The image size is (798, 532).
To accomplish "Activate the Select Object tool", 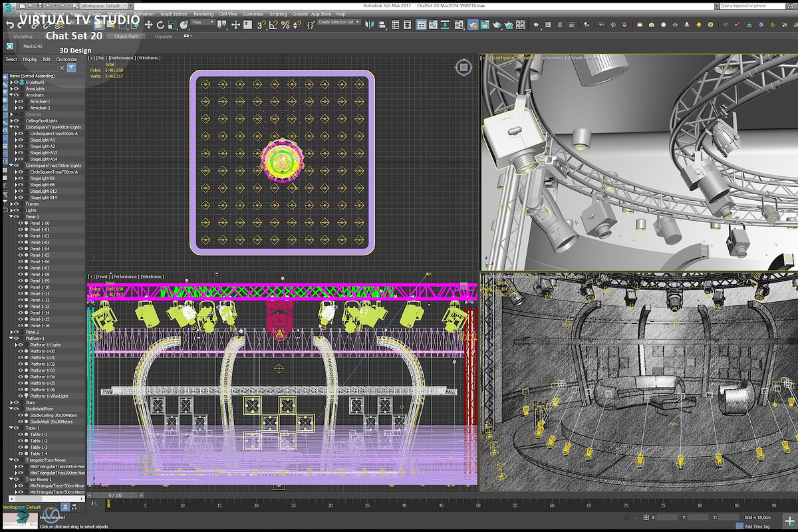I will 99,24.
